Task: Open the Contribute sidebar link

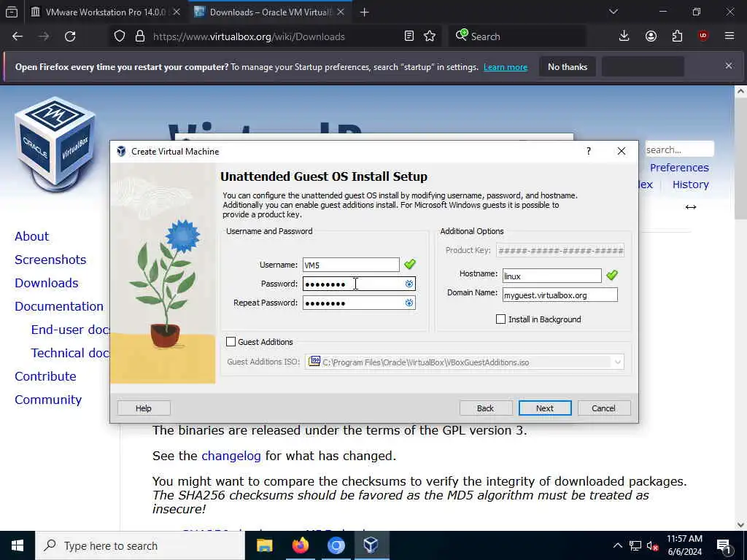Action: (46, 376)
